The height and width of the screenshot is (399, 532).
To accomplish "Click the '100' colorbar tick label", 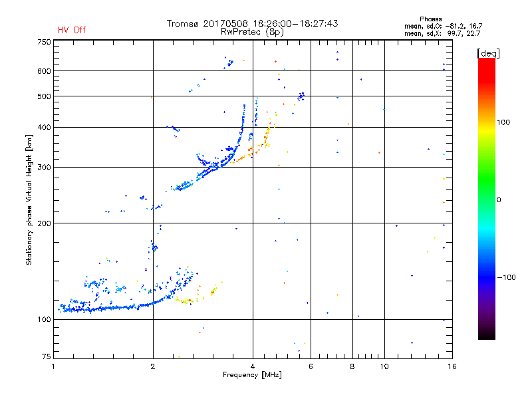I will point(503,122).
